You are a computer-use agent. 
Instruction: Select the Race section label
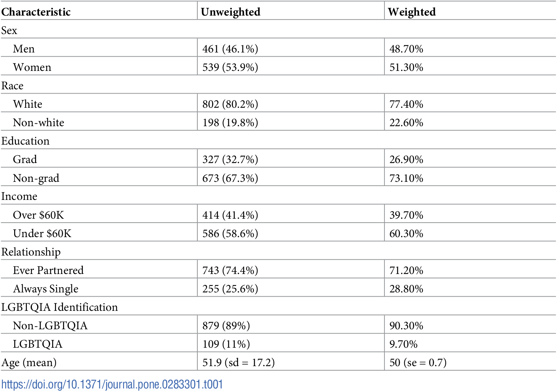[x=12, y=86]
